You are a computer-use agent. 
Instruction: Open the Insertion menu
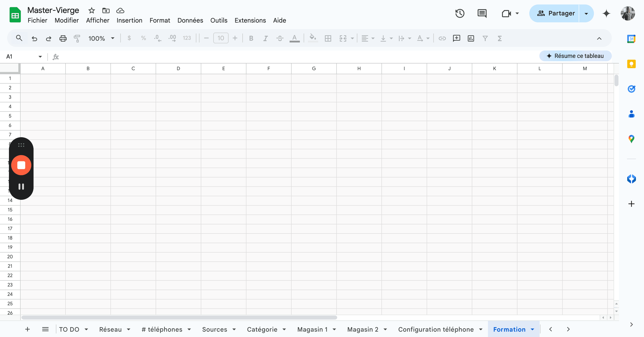(x=129, y=20)
